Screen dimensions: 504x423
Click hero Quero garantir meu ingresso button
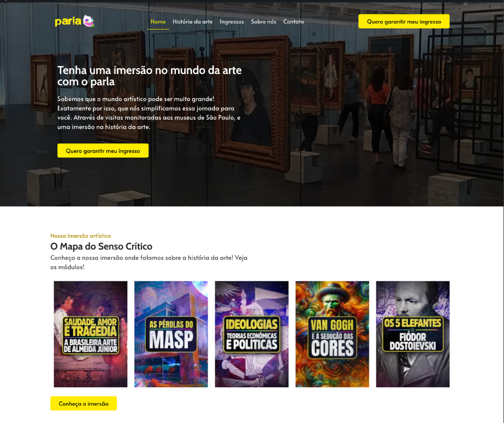click(x=103, y=151)
